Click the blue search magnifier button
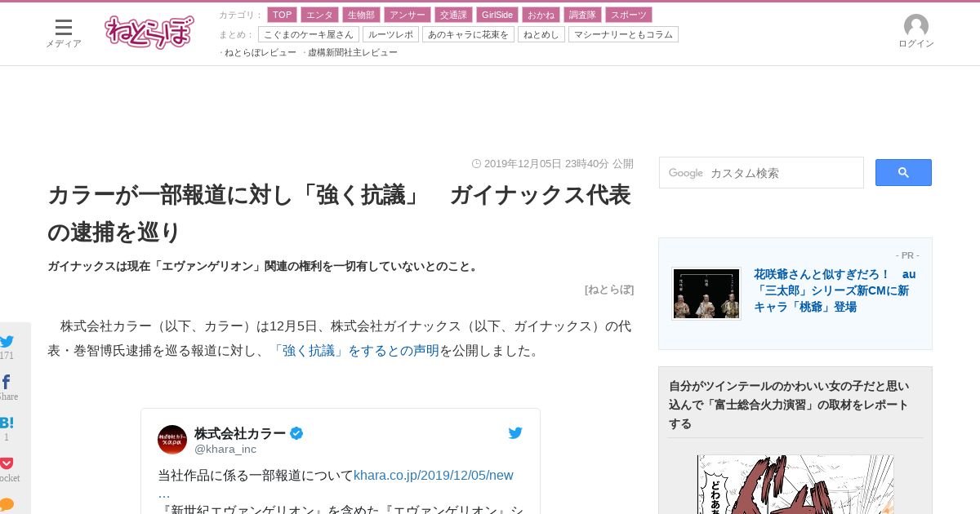The width and height of the screenshot is (980, 514). coord(903,172)
